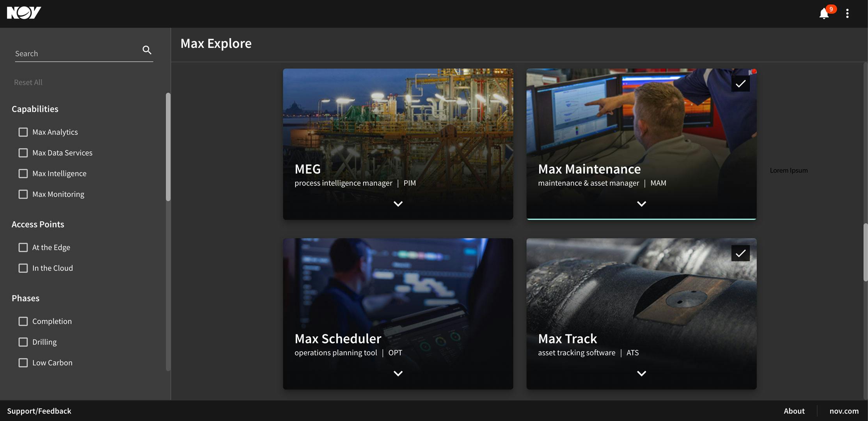Tick the Drilling phase checkbox
This screenshot has width=868, height=421.
pos(23,342)
